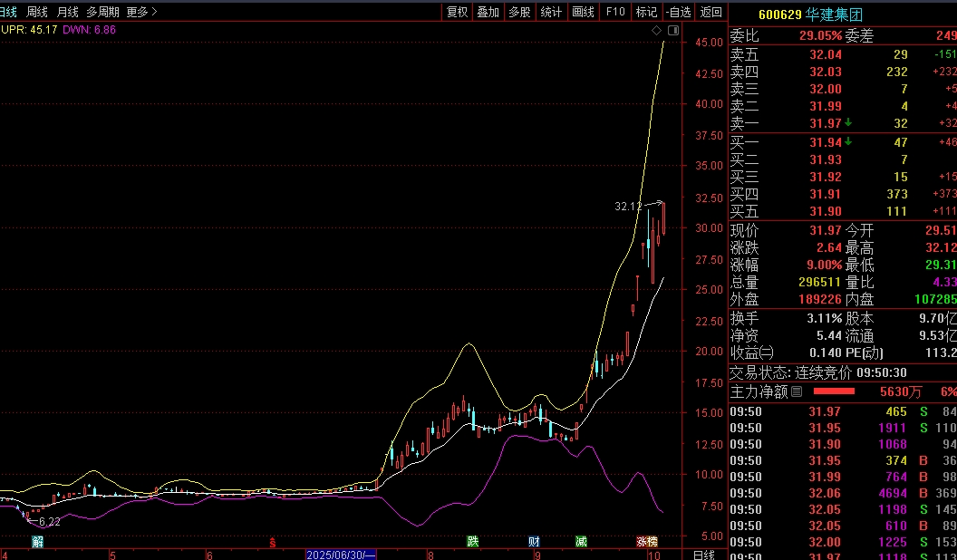Open F10 company info
Screen dimensions: 957x560
tap(615, 12)
